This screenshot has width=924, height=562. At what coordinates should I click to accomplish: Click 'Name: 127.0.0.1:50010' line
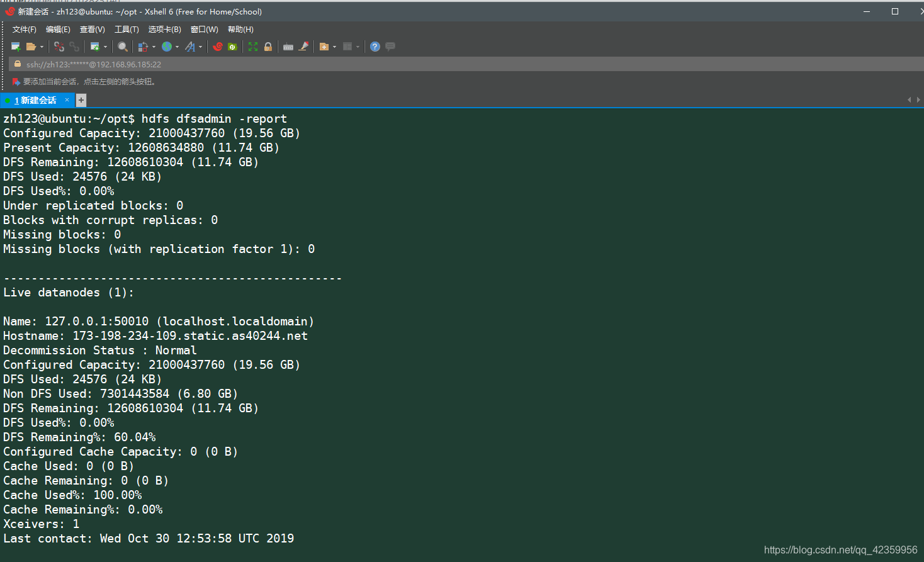coord(159,322)
